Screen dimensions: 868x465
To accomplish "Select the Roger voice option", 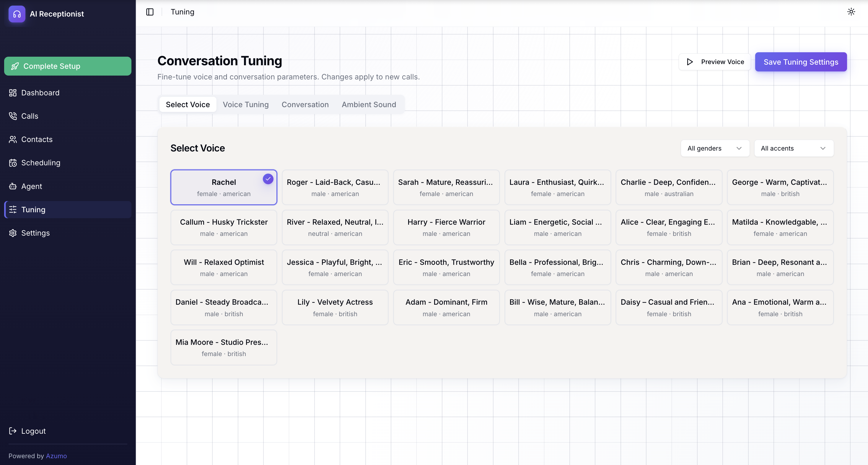I will coord(335,187).
